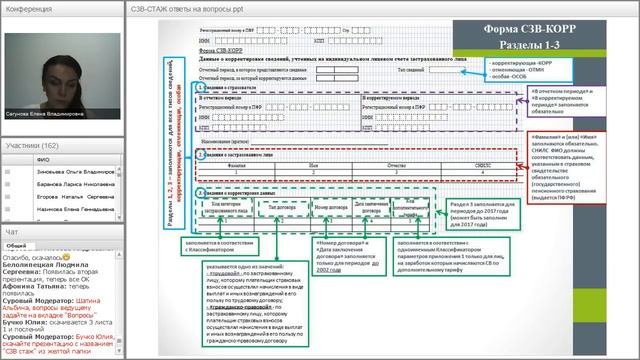This screenshot has height=360, width=640.
Task: Click status icon beside Баранова Лариса Николаевна
Action: click(x=7, y=184)
